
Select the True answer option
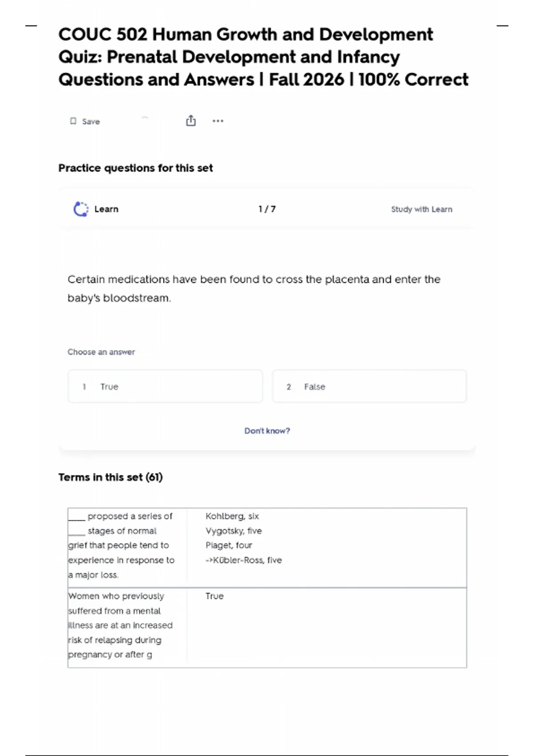(x=165, y=386)
